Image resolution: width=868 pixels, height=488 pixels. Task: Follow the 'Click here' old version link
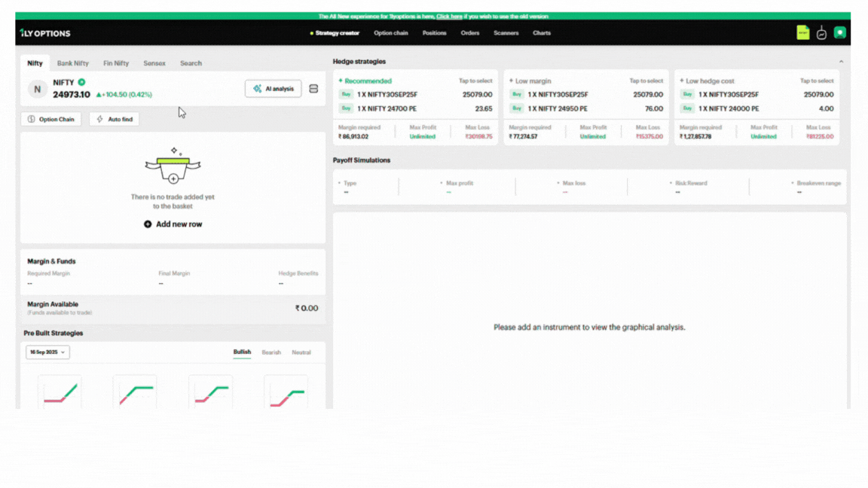point(449,16)
